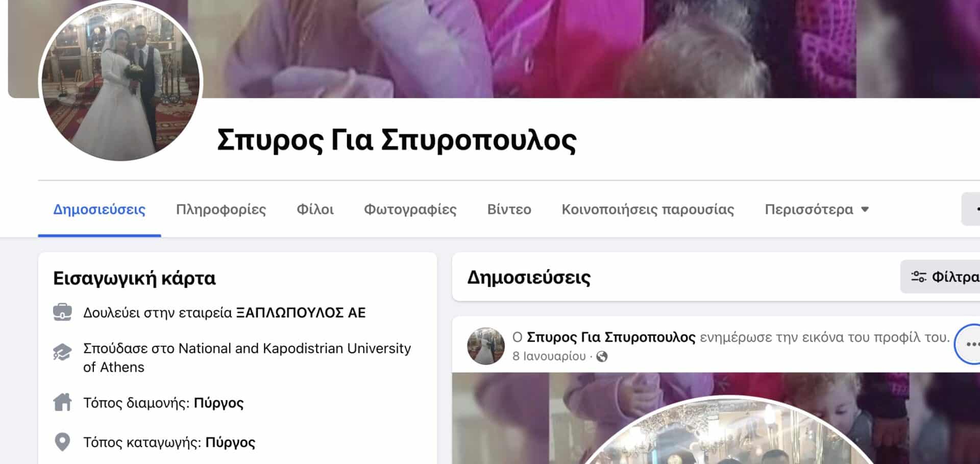Switch to the Πληροφορίες tab

pos(221,209)
